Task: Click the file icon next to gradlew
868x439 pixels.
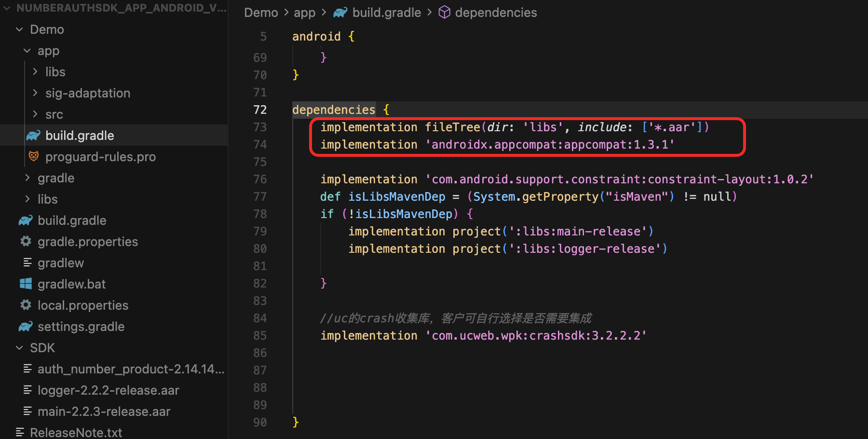Action: pos(27,262)
